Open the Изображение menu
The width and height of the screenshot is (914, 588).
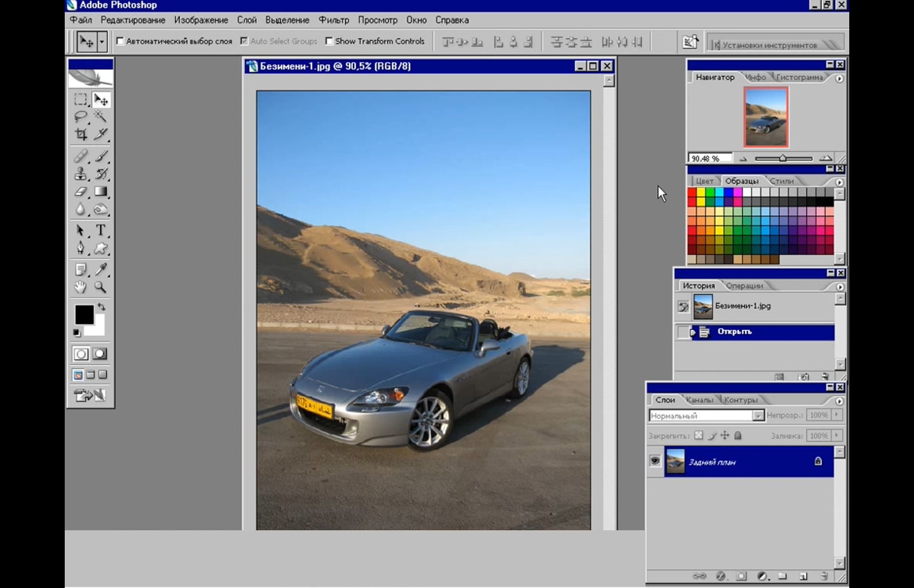pyautogui.click(x=201, y=20)
